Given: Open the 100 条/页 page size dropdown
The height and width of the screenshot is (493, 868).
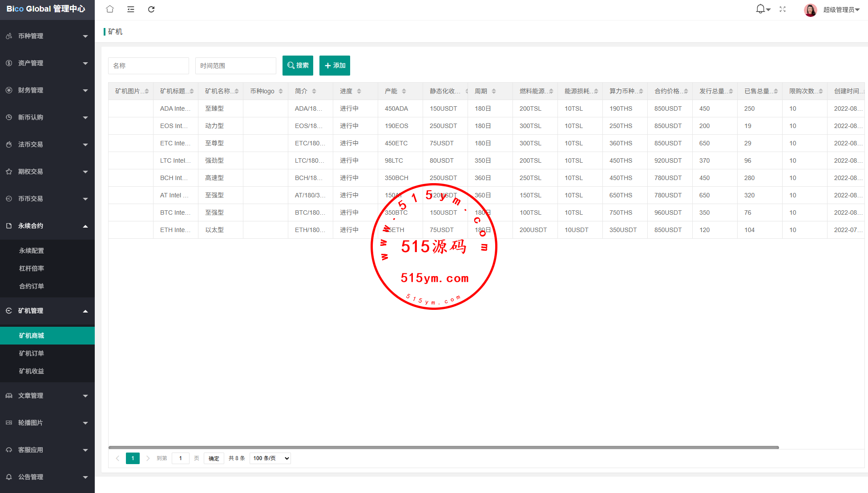Looking at the screenshot, I should 270,458.
